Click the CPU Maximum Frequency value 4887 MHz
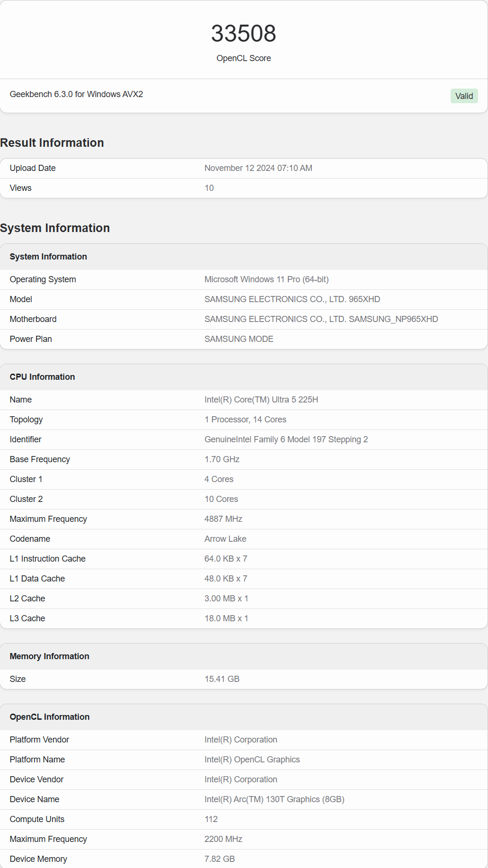Viewport: 488px width, 868px height. [x=223, y=519]
